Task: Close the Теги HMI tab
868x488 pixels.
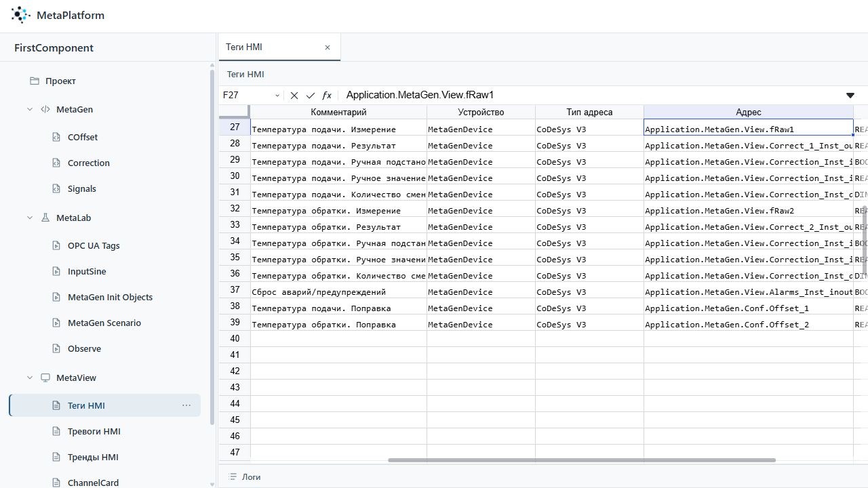Action: (328, 47)
